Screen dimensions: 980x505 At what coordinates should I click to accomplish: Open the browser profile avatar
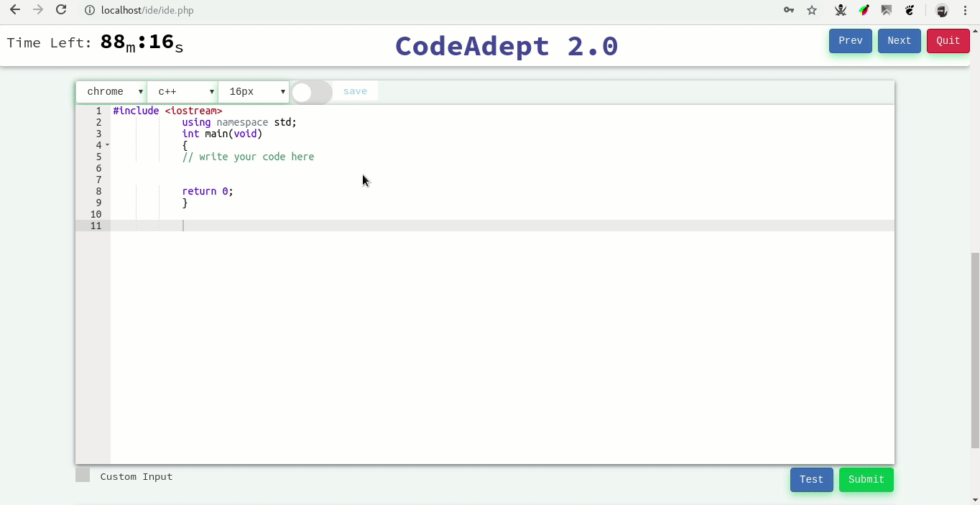click(x=942, y=10)
